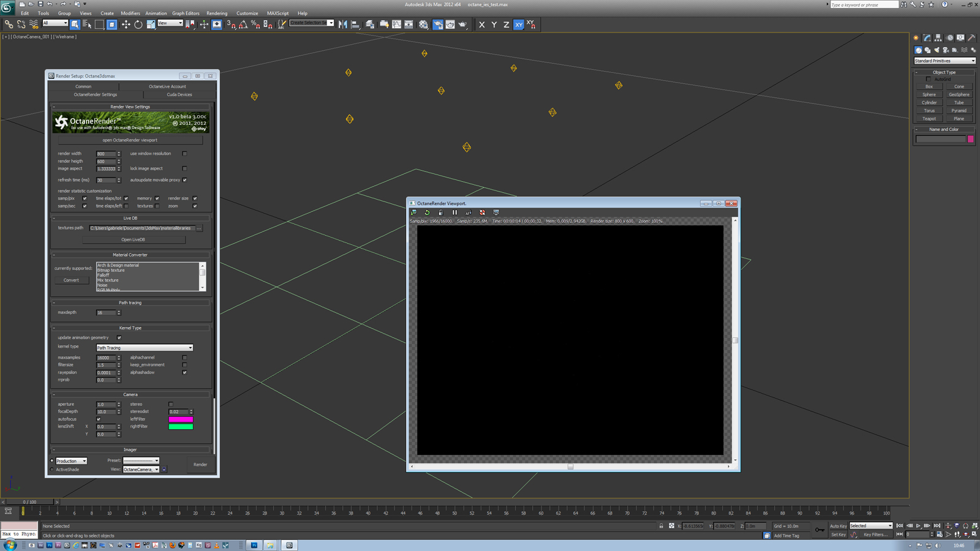The height and width of the screenshot is (551, 980).
Task: Open the Graph Editors menu
Action: point(186,13)
